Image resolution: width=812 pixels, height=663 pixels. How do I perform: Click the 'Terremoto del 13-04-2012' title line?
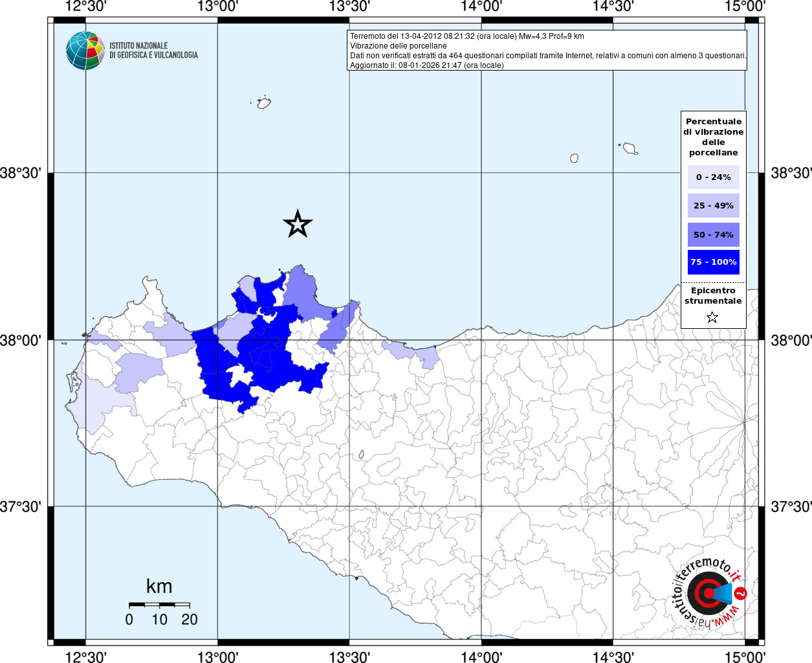466,36
